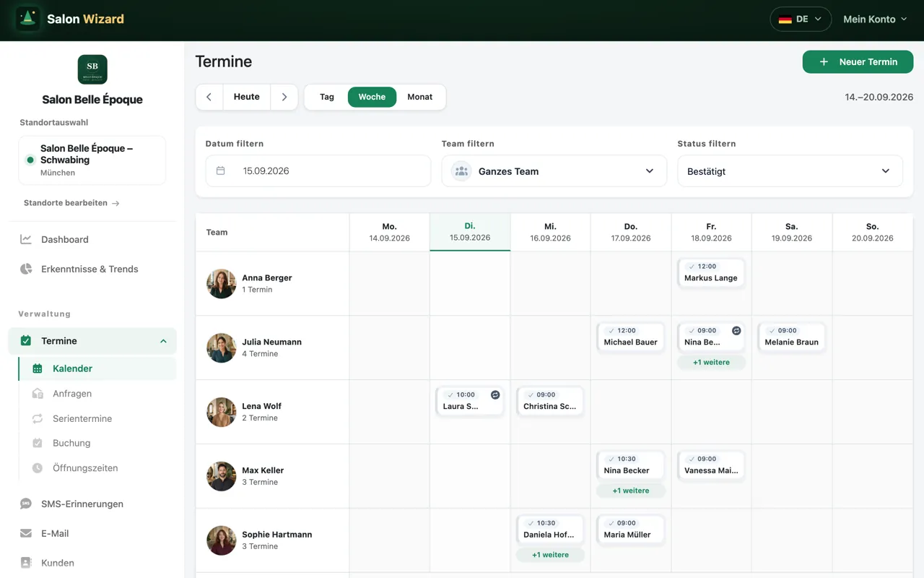Open the Salon Belle Époque – Schwabing location selector
Image resolution: width=924 pixels, height=578 pixels.
coord(92,160)
